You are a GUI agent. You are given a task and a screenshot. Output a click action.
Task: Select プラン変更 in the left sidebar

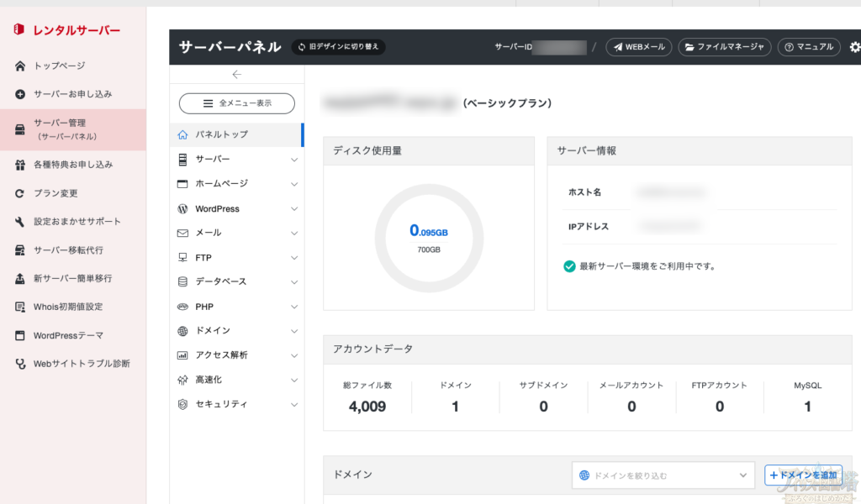(x=55, y=193)
